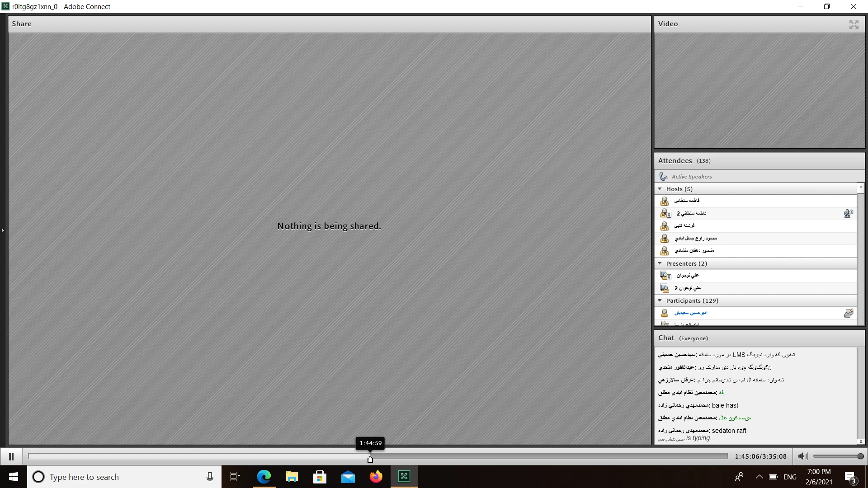868x488 pixels.
Task: Click the first presenter's screen icon
Action: click(665, 276)
